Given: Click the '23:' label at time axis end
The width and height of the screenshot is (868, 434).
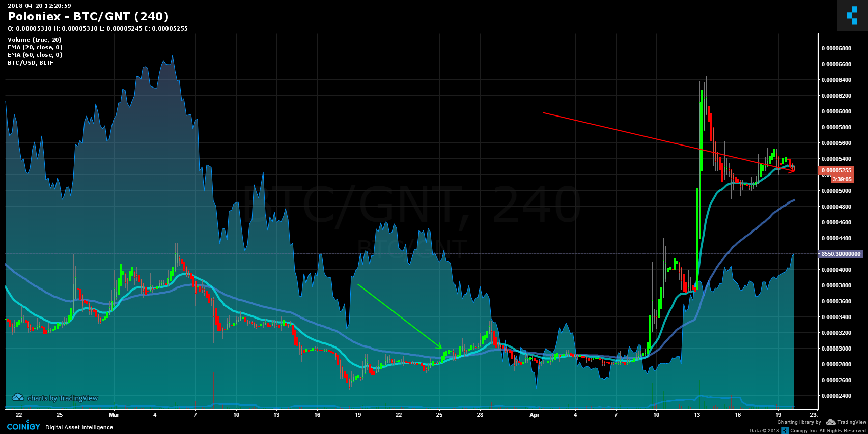Looking at the screenshot, I should tap(814, 415).
